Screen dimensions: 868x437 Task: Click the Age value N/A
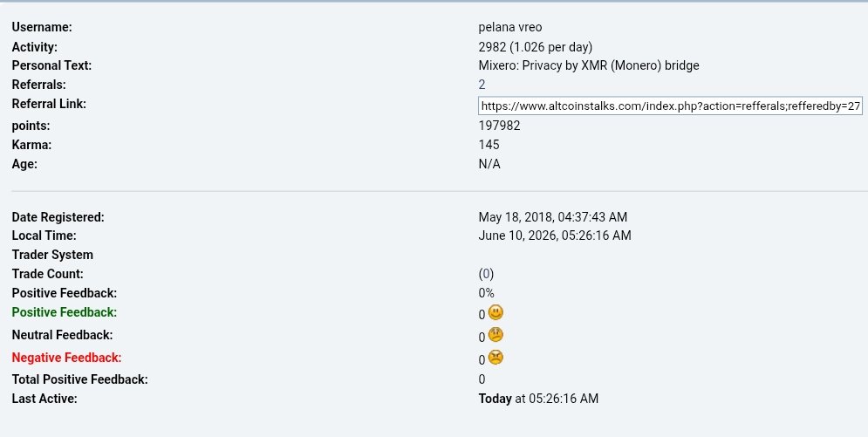pos(489,164)
